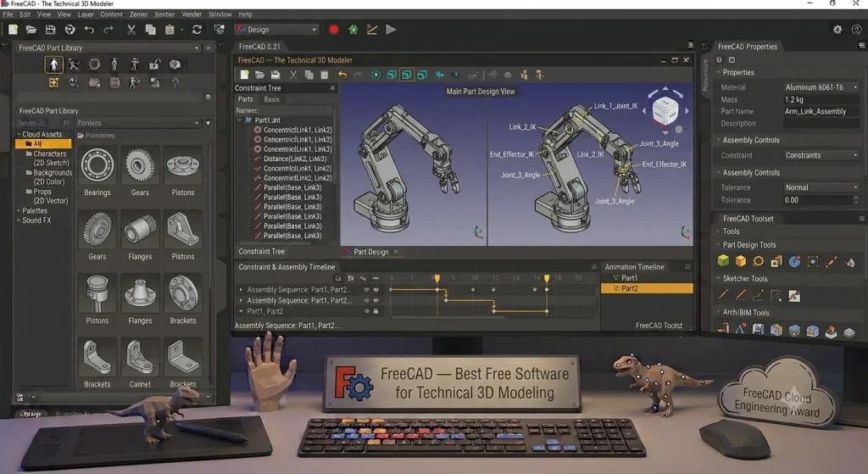Select the blue compass Arch/BIM tool
868x474 pixels.
(741, 330)
